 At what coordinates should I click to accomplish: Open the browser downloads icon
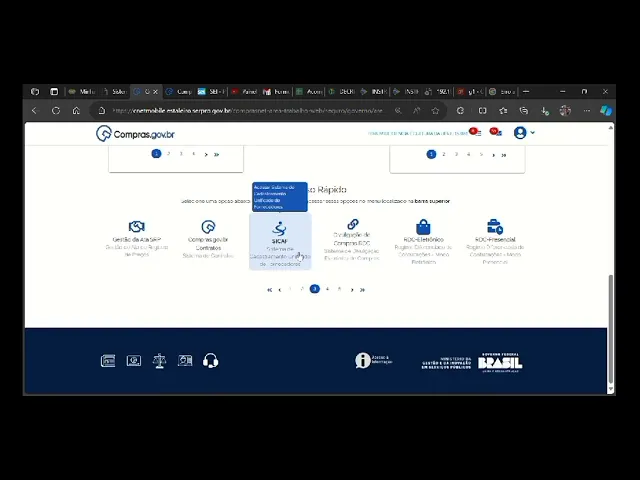[545, 111]
